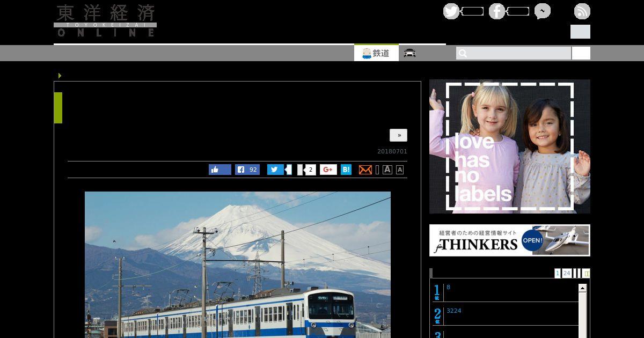This screenshot has width=644, height=338.
Task: Click the ranking list scrollbar up arrow
Action: pos(582,288)
